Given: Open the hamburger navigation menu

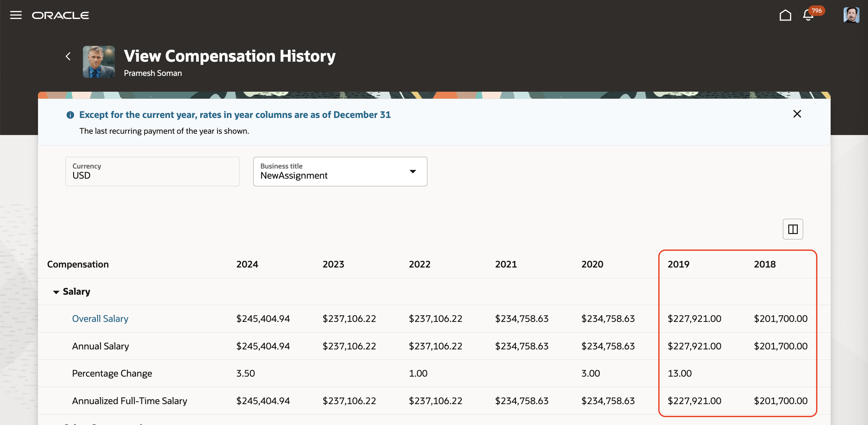Looking at the screenshot, I should point(15,15).
